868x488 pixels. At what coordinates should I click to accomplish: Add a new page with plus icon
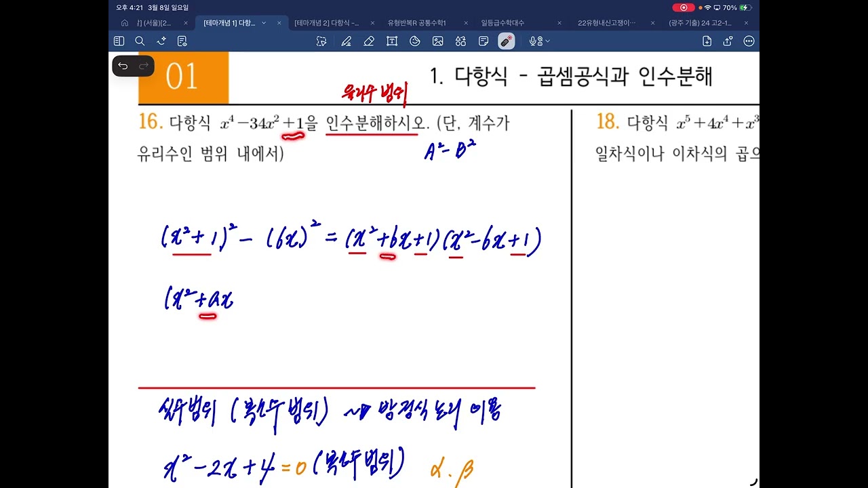click(x=707, y=41)
